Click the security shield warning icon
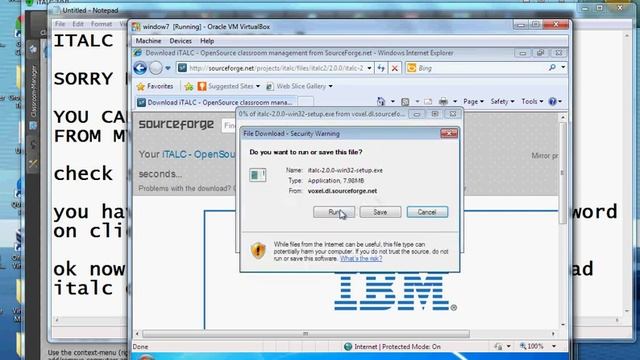 coord(258,250)
